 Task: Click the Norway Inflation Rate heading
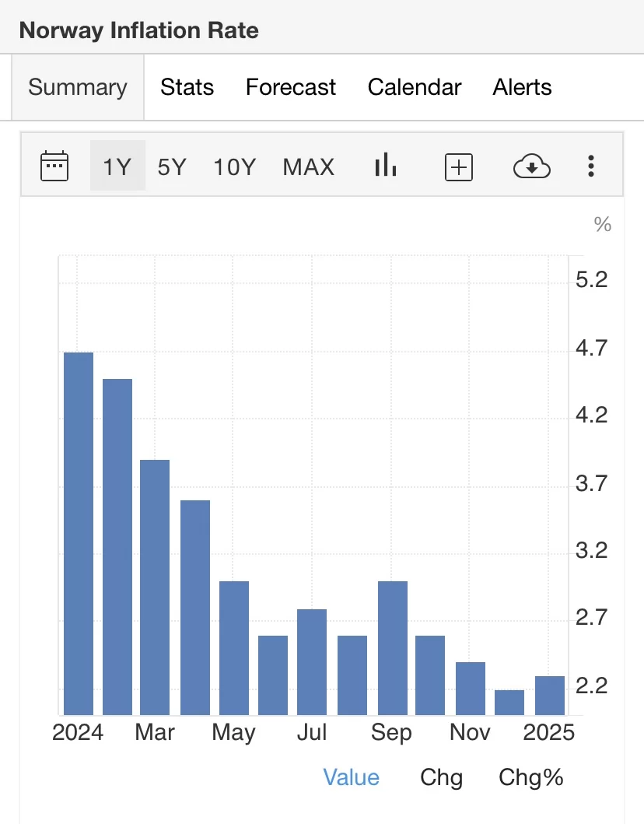[x=138, y=31]
